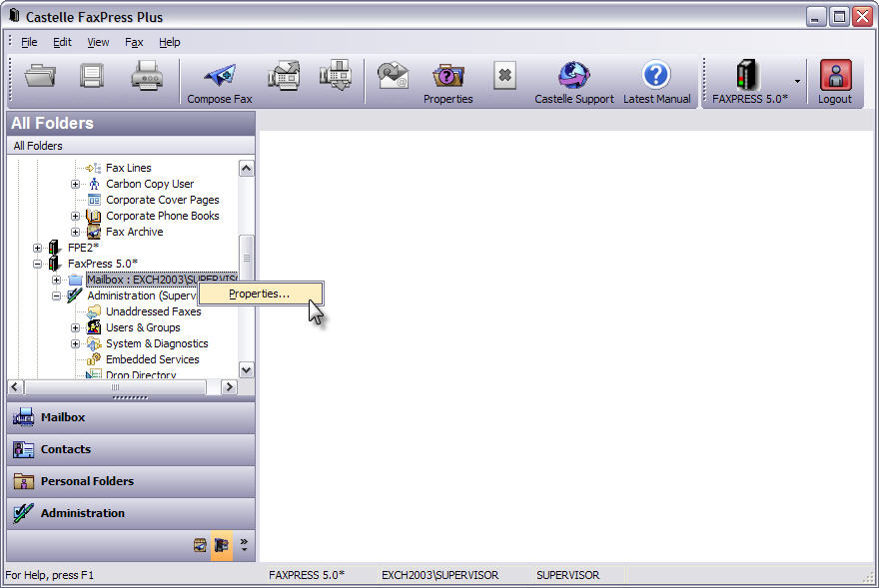Select Embedded Services in the tree
The height and width of the screenshot is (588, 879).
click(x=153, y=359)
